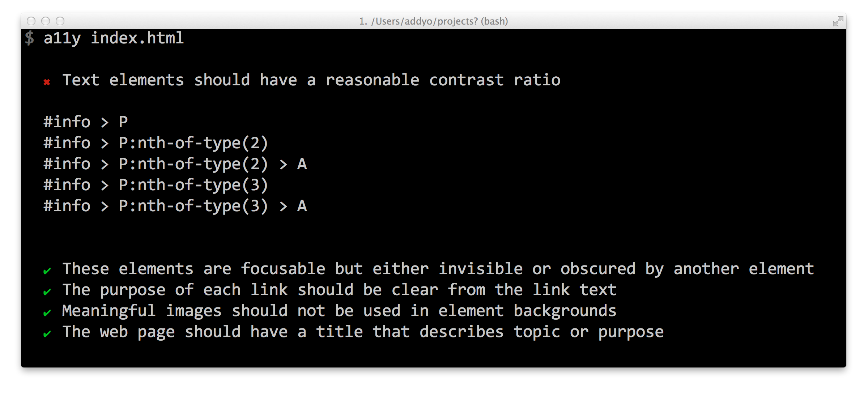The image size is (868, 400).
Task: Click the green checkmark beside link purpose line
Action: pos(47,292)
